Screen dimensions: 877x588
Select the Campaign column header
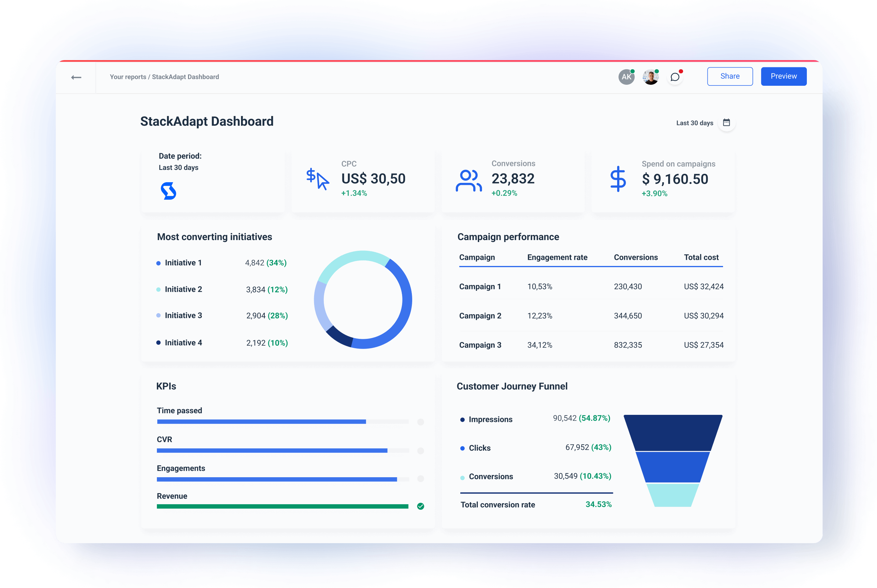pyautogui.click(x=477, y=257)
